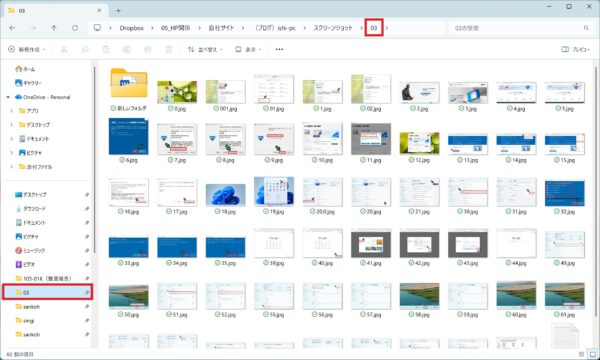Close the 03 tab
This screenshot has height=360, width=600.
pos(99,11)
